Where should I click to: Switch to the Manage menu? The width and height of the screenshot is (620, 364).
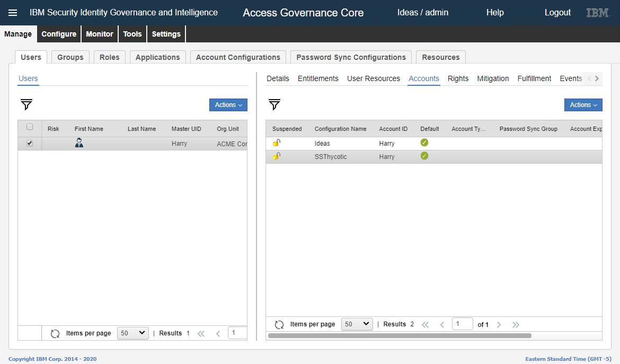tap(18, 34)
